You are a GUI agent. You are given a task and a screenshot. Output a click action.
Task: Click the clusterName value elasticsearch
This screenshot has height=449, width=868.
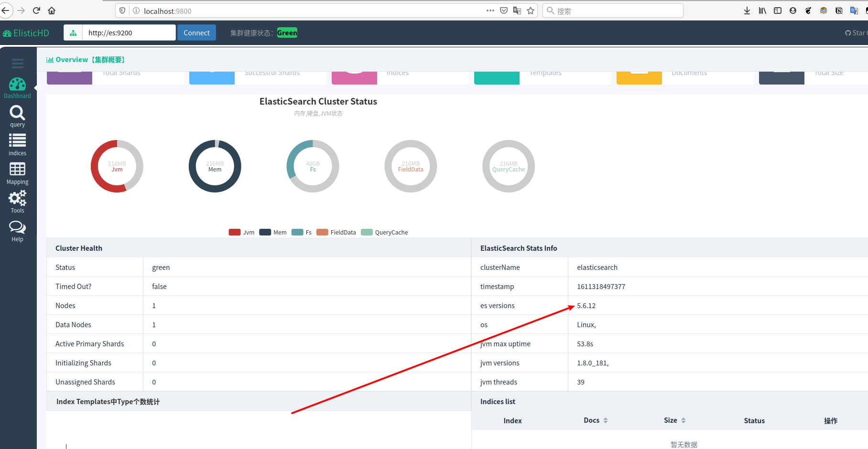[x=597, y=267]
